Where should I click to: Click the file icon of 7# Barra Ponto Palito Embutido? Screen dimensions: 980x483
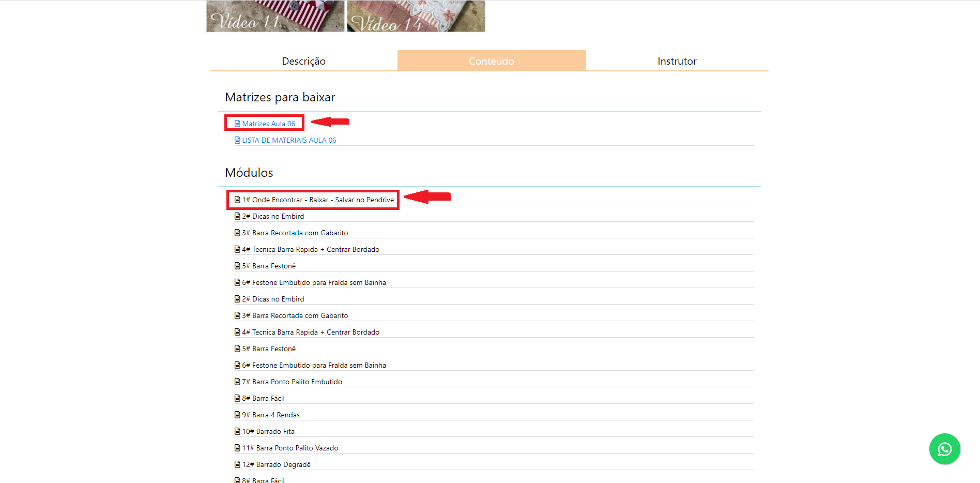click(x=237, y=382)
